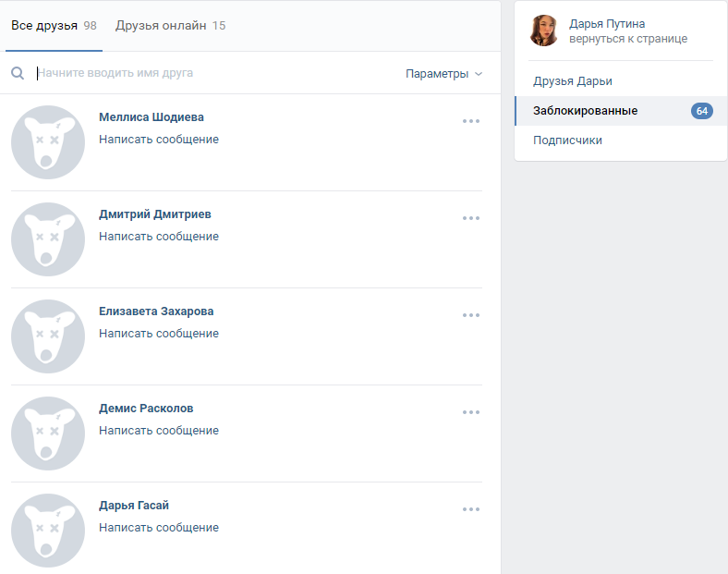Expand the Параметры dropdown
Image resolution: width=728 pixels, height=574 pixels.
(x=443, y=74)
